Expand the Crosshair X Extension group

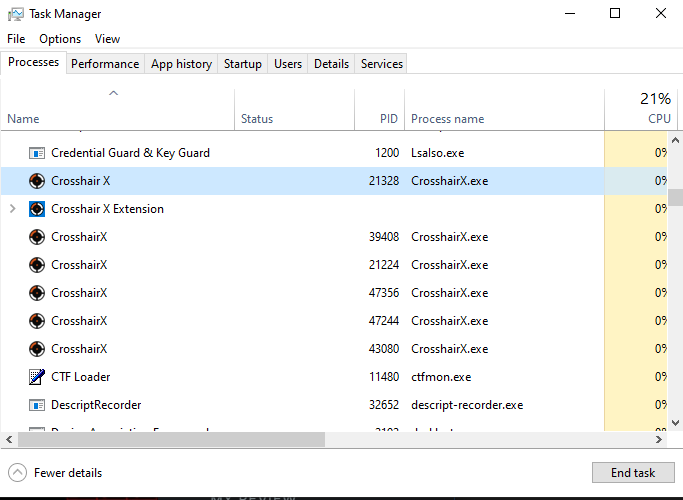point(12,209)
